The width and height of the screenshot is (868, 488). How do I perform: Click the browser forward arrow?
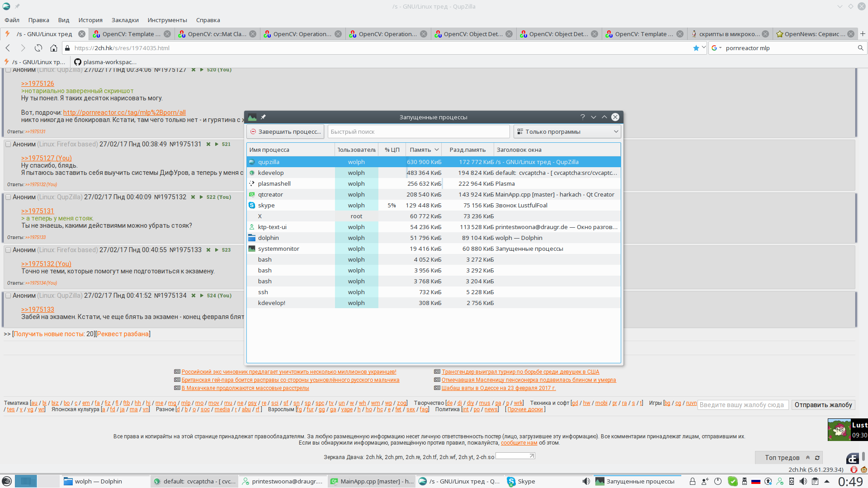click(x=23, y=48)
